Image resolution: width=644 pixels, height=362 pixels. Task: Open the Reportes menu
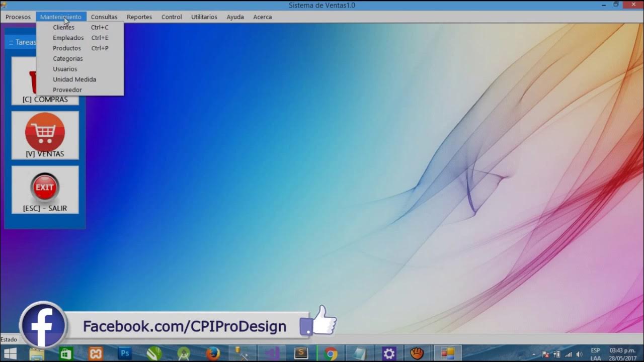tap(139, 17)
